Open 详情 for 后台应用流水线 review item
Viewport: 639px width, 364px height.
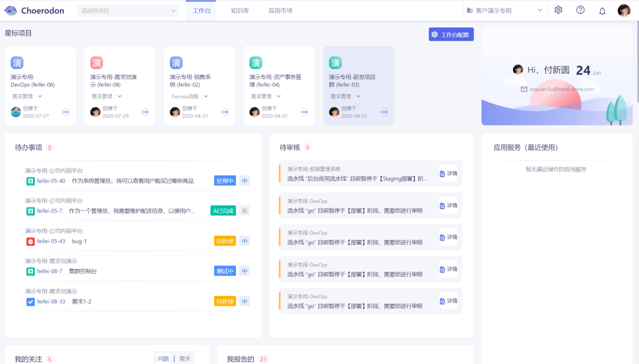(x=448, y=174)
